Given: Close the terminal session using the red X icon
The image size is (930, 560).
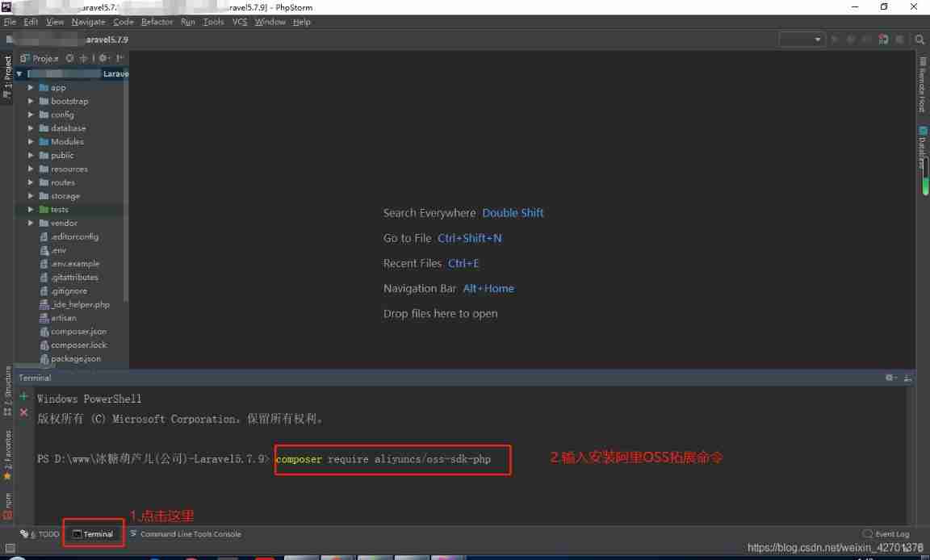Looking at the screenshot, I should coord(23,412).
